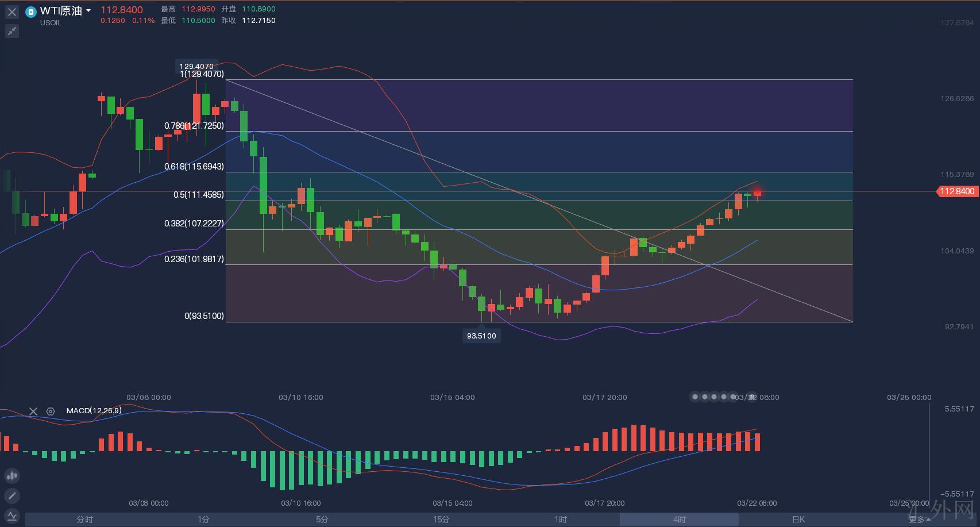Click the 93.5100 low price marker
980x527 pixels.
pos(481,336)
